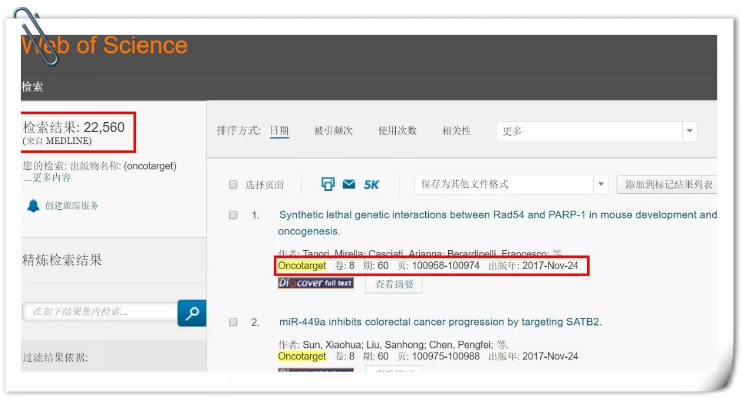Click the search-within-results input field
This screenshot has height=401, width=743.
(100, 312)
